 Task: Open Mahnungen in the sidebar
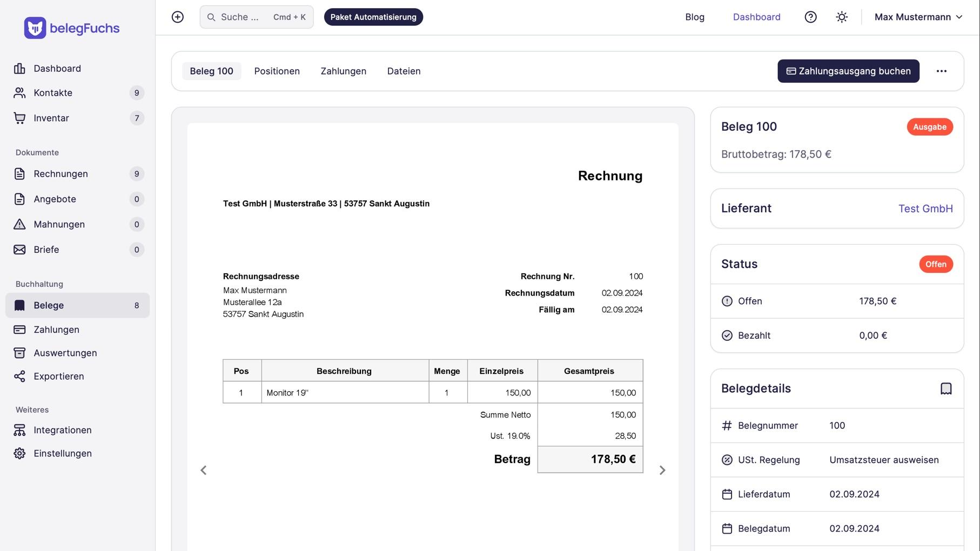(77, 224)
